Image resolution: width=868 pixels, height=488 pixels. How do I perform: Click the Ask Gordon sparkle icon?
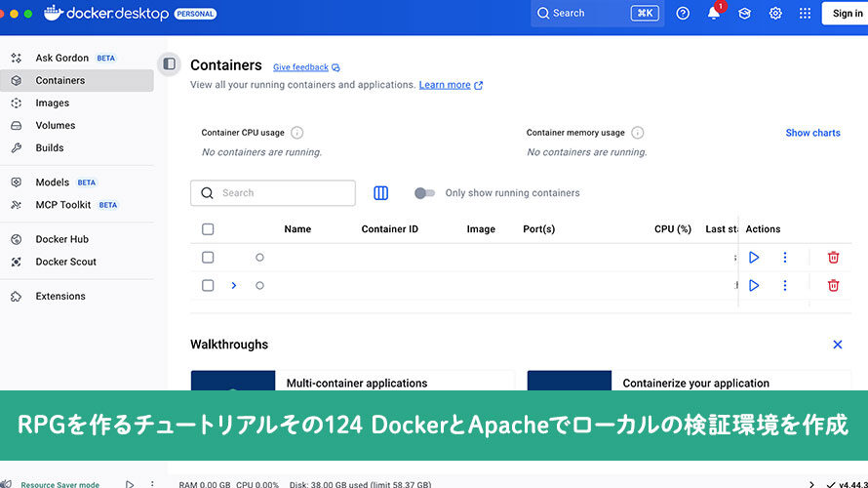(x=16, y=58)
